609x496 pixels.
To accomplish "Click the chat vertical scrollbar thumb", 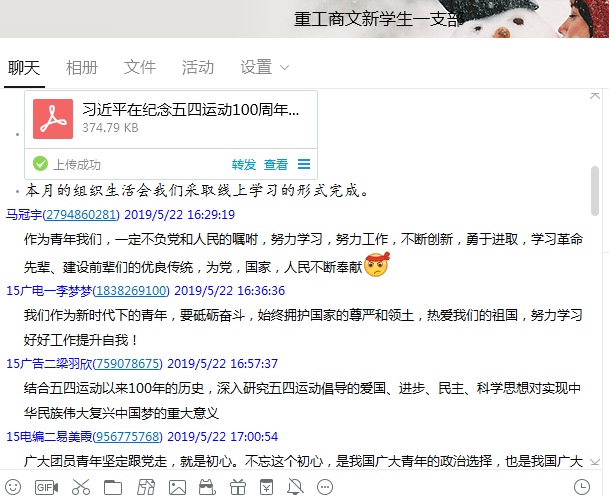I will 595,191.
